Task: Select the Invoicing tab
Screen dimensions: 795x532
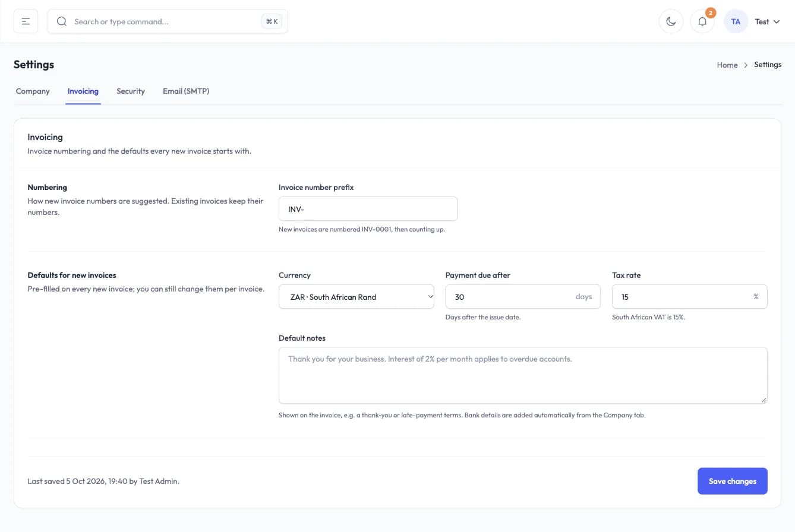Action: [x=83, y=91]
